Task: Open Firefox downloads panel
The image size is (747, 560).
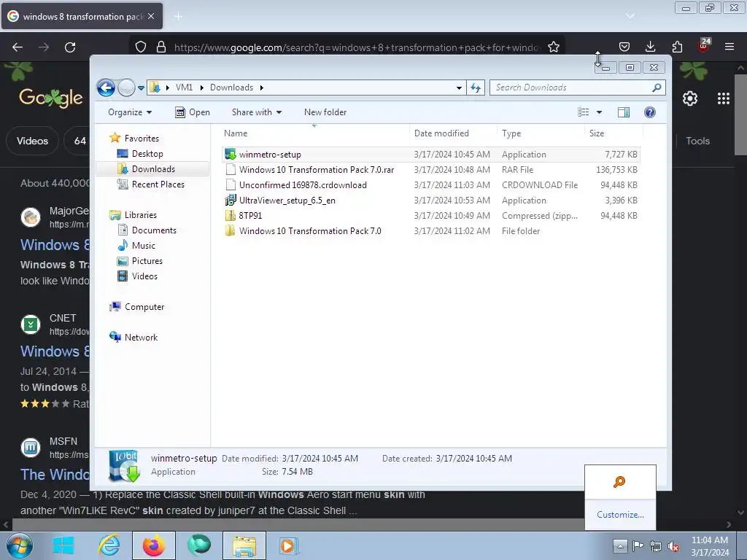Action: 650,47
